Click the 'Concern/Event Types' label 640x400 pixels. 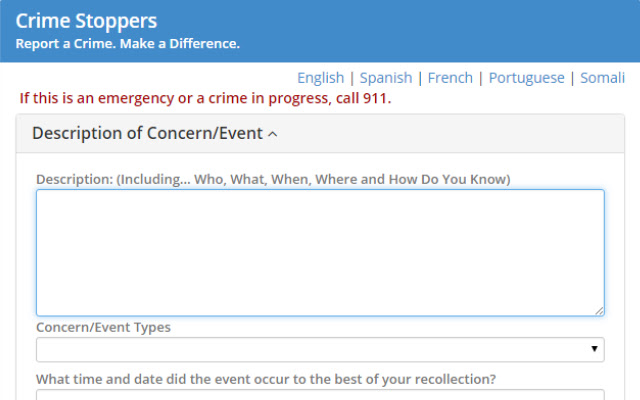(x=103, y=327)
